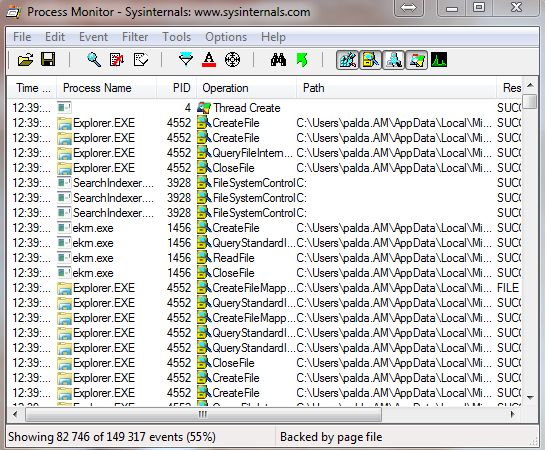This screenshot has height=450, width=545.
Task: Click the Process Monitor title bar icon
Action: [x=13, y=12]
